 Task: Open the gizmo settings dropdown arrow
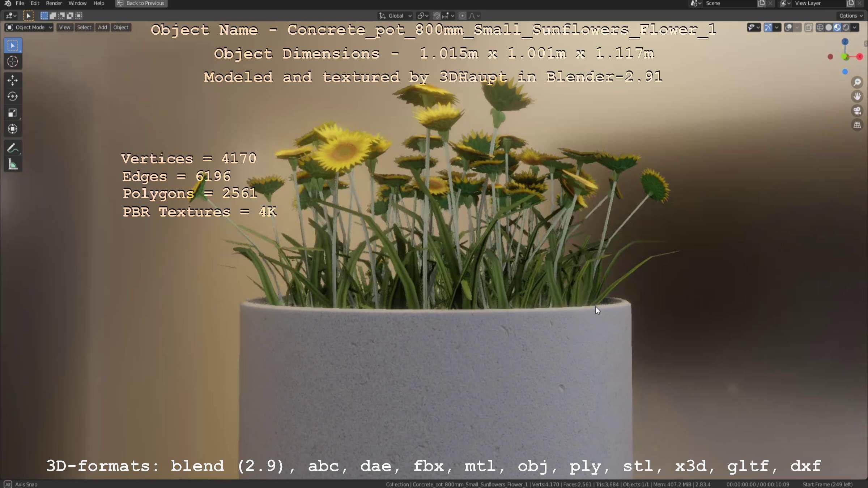click(777, 27)
